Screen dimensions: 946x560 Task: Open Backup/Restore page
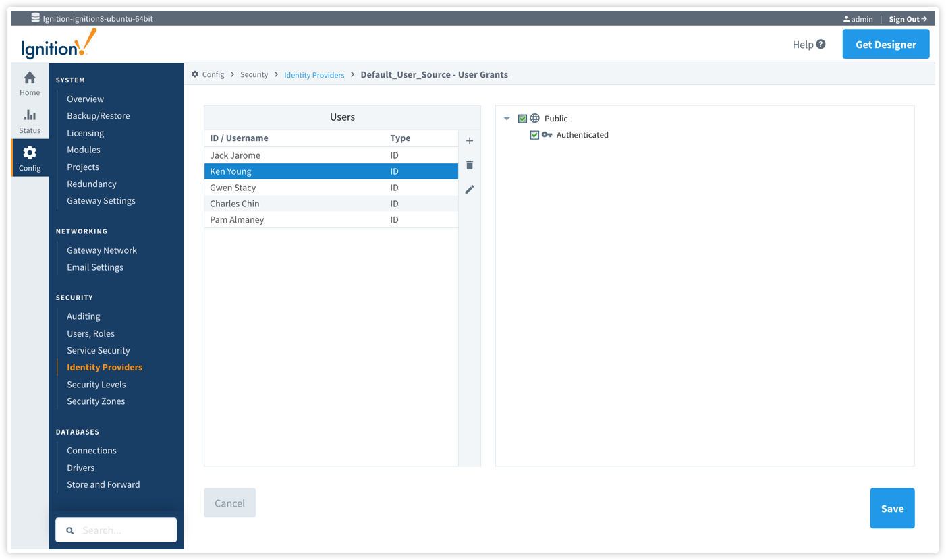click(98, 116)
